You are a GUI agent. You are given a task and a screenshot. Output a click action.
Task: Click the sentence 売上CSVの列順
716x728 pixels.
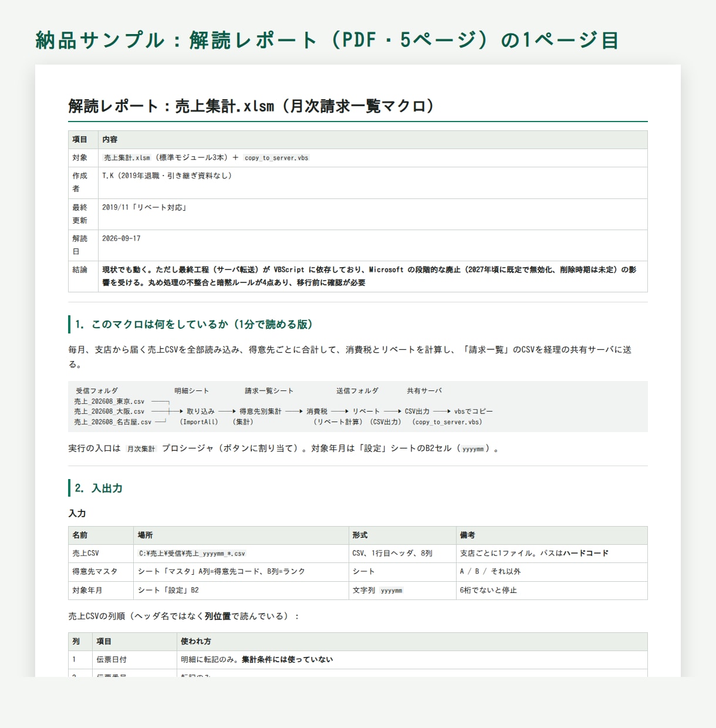point(184,616)
